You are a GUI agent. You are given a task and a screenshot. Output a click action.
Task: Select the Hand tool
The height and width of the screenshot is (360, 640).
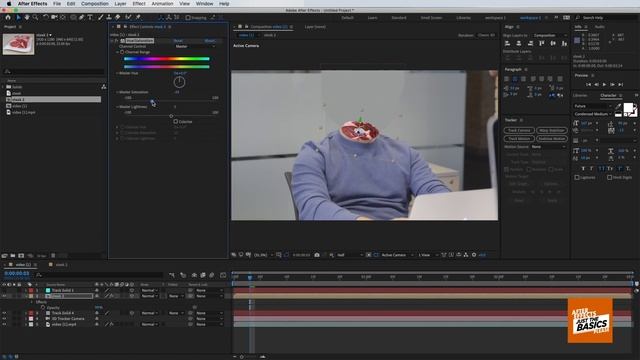(x=27, y=18)
